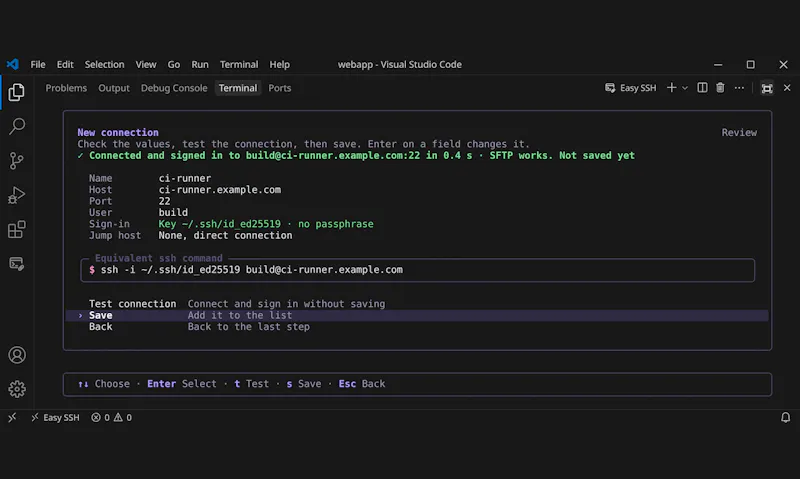This screenshot has width=800, height=479.
Task: Open the Run and Debug view icon
Action: (16, 195)
